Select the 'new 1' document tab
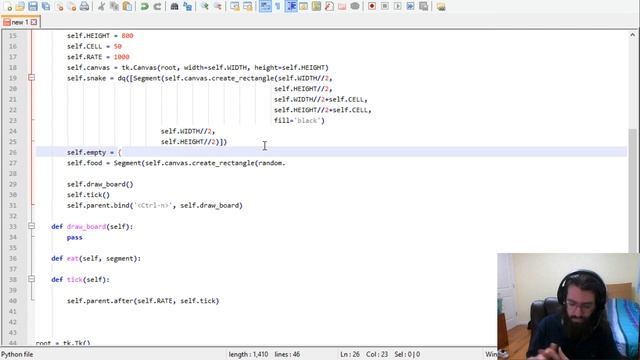 20,22
